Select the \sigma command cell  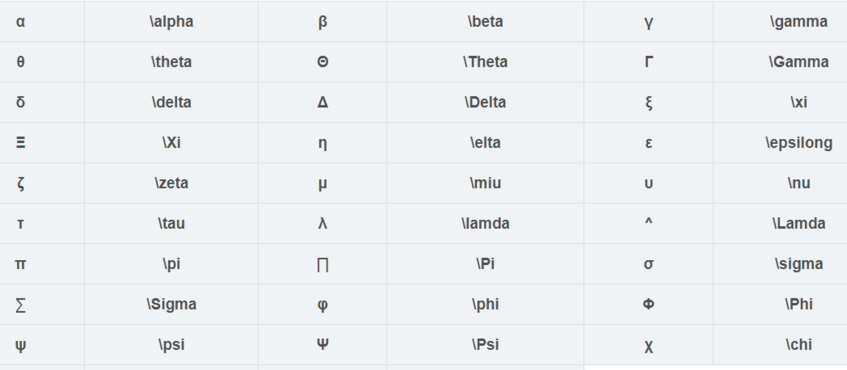coord(780,264)
